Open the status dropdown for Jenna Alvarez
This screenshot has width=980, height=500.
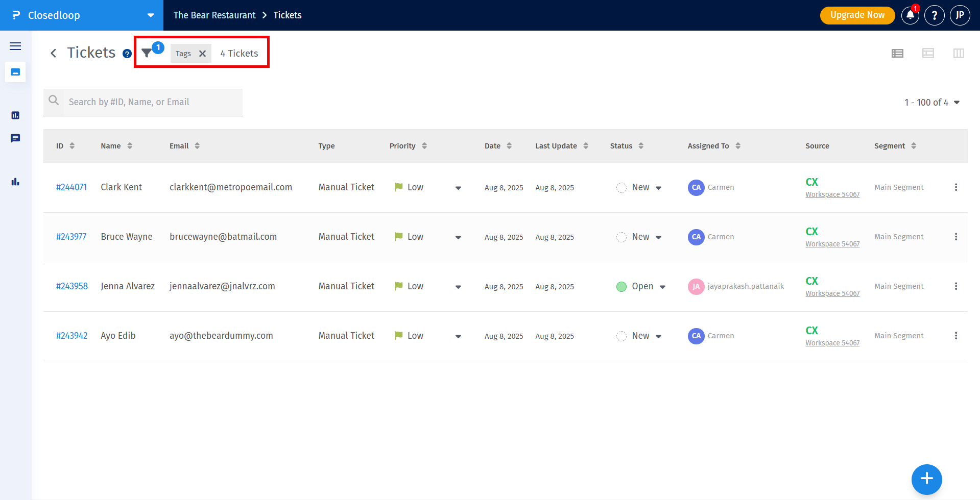point(662,287)
